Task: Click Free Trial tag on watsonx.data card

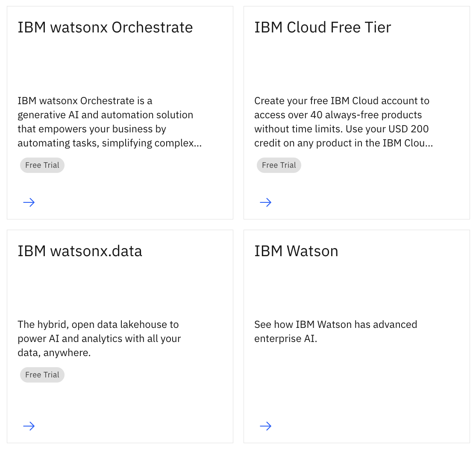Action: [x=42, y=375]
